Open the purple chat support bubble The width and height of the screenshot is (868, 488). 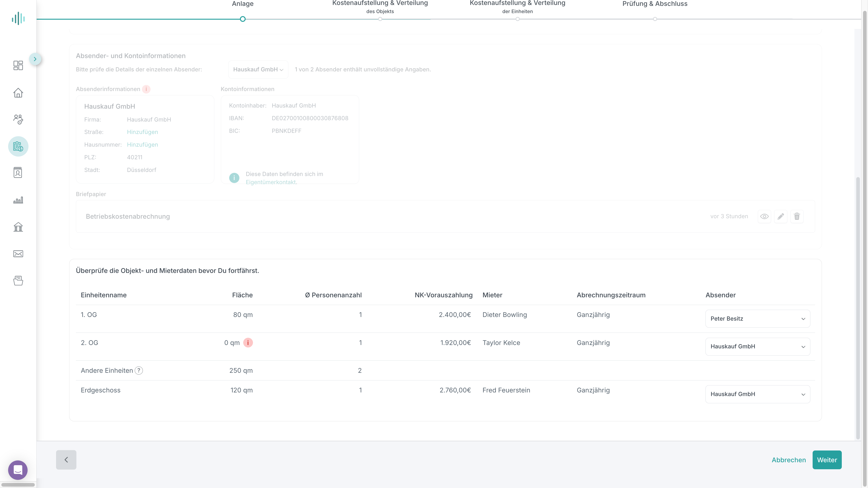point(18,470)
